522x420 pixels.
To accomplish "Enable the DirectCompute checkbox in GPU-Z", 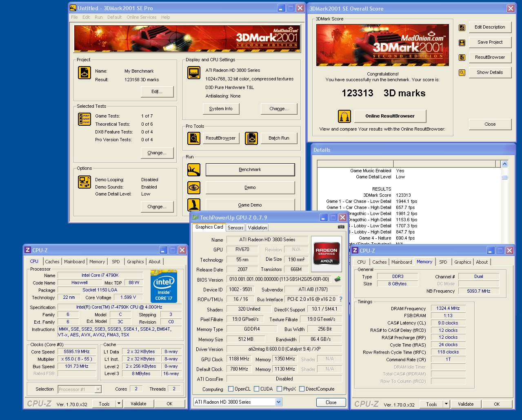I will [x=302, y=389].
